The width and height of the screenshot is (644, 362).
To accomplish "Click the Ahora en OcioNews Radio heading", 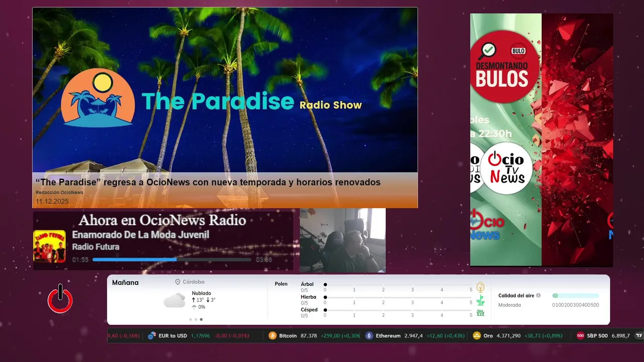I will coord(162,220).
